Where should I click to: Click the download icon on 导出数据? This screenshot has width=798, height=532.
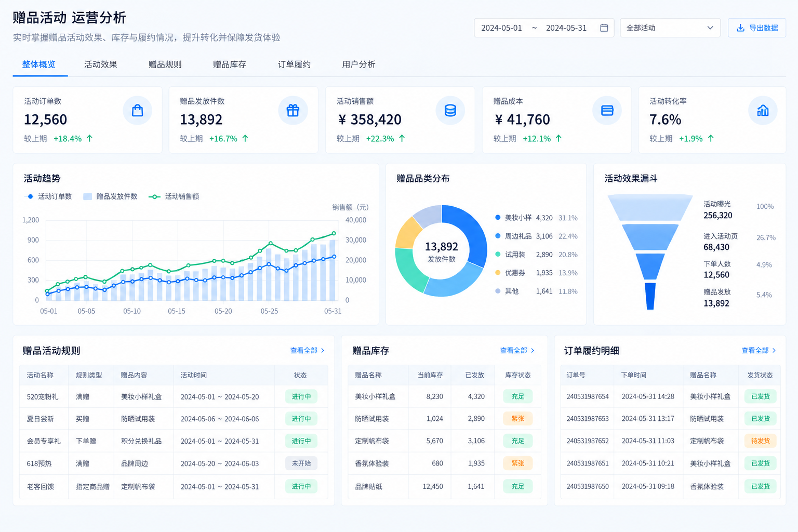coord(740,28)
